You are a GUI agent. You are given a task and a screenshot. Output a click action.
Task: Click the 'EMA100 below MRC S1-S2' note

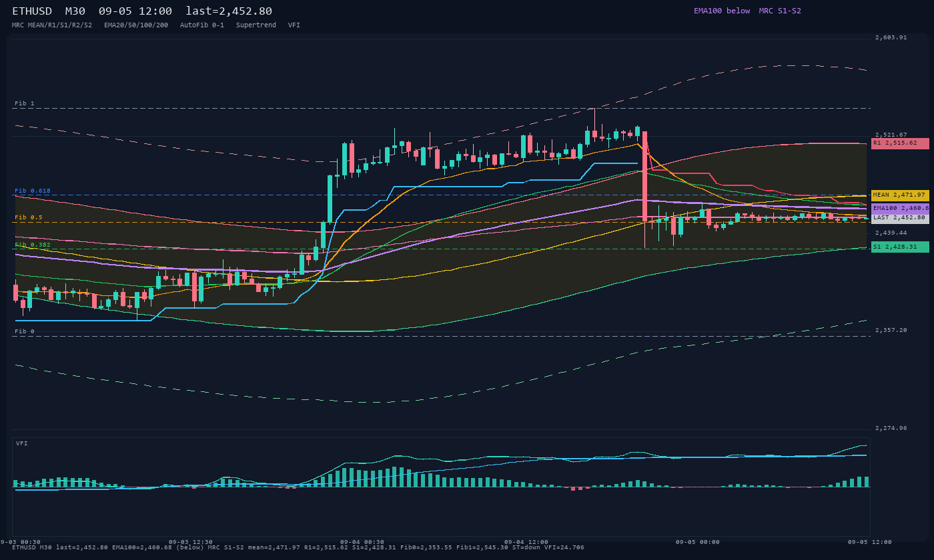747,11
